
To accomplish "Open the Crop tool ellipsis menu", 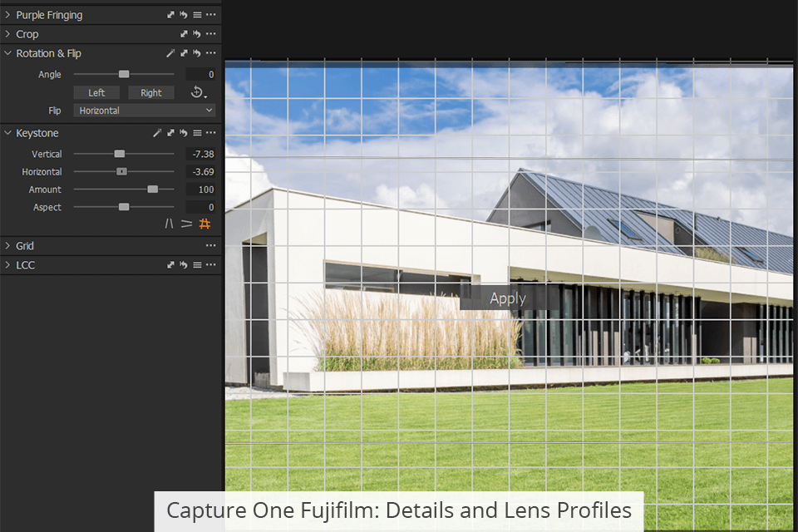I will [x=210, y=34].
